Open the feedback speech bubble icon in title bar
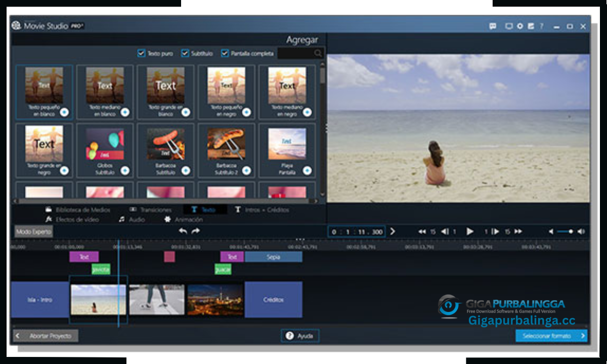The height and width of the screenshot is (364, 607). coord(493,26)
